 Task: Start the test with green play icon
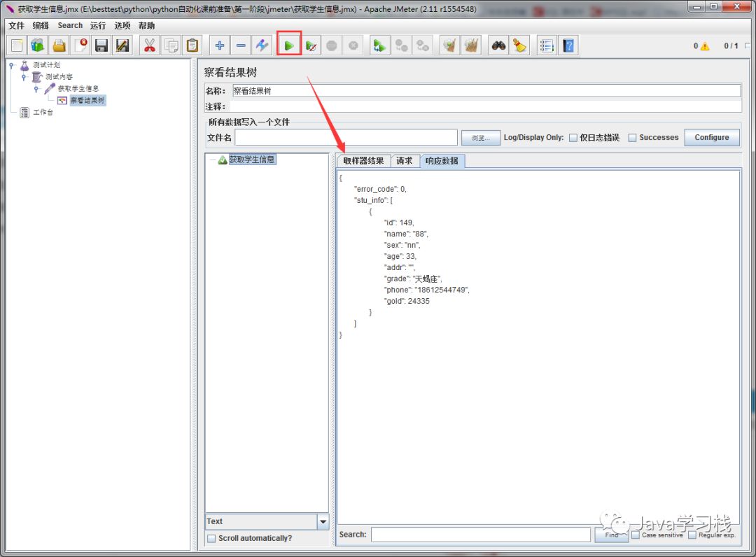tap(289, 45)
